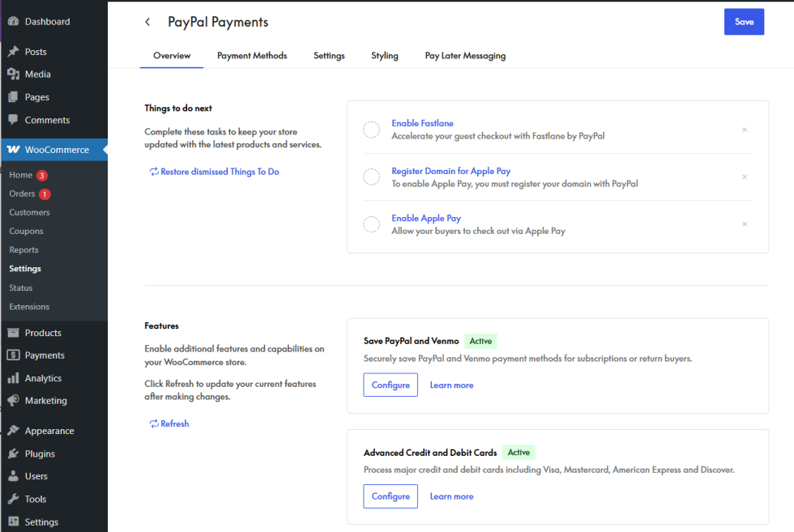Click the Media icon in the sidebar
Image resolution: width=794 pixels, height=532 pixels.
[13, 74]
